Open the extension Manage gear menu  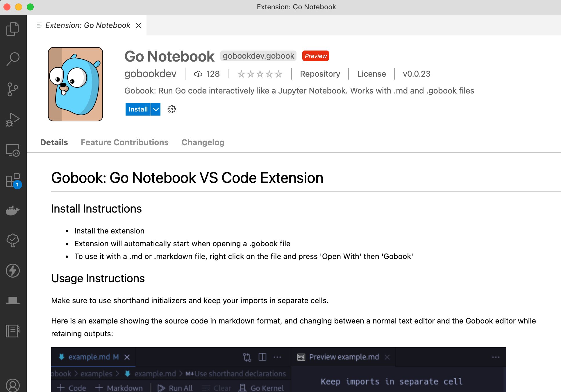(x=172, y=109)
